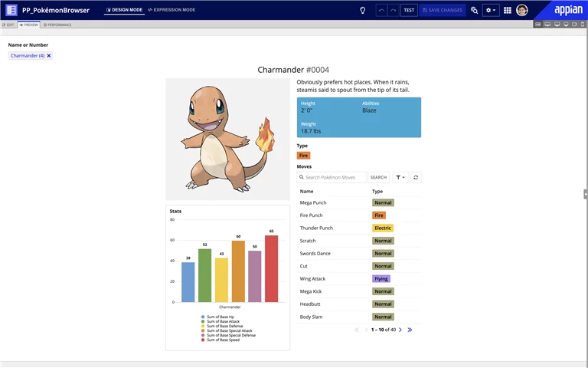Select medium desktop preview icon
The height and width of the screenshot is (368, 588).
[x=557, y=25]
